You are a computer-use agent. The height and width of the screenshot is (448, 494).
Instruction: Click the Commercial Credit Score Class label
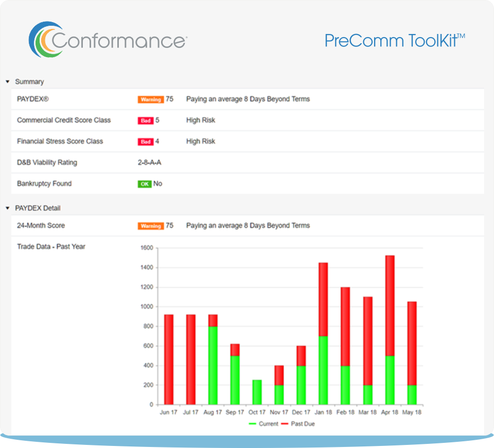[64, 120]
